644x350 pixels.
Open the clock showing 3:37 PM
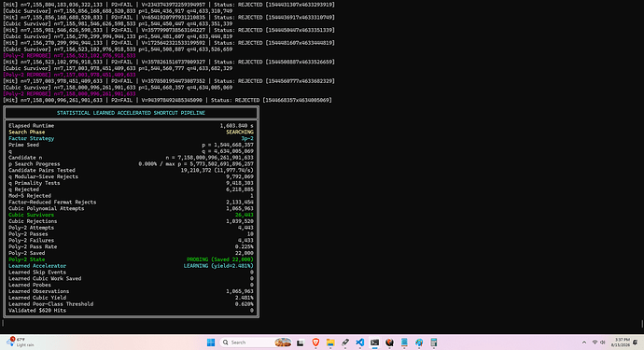coord(620,343)
